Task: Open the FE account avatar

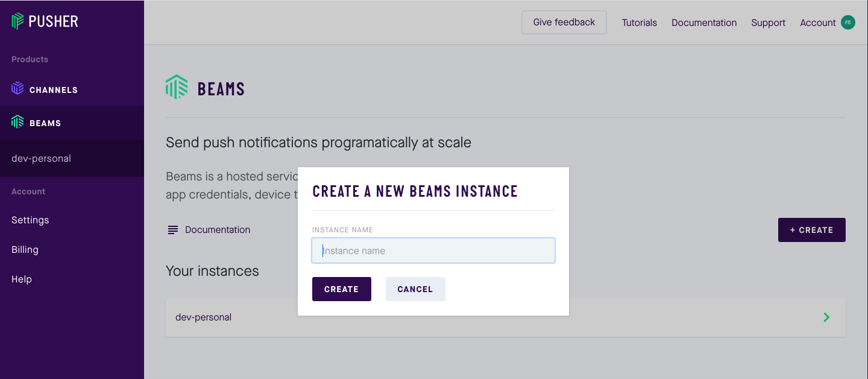Action: tap(848, 22)
